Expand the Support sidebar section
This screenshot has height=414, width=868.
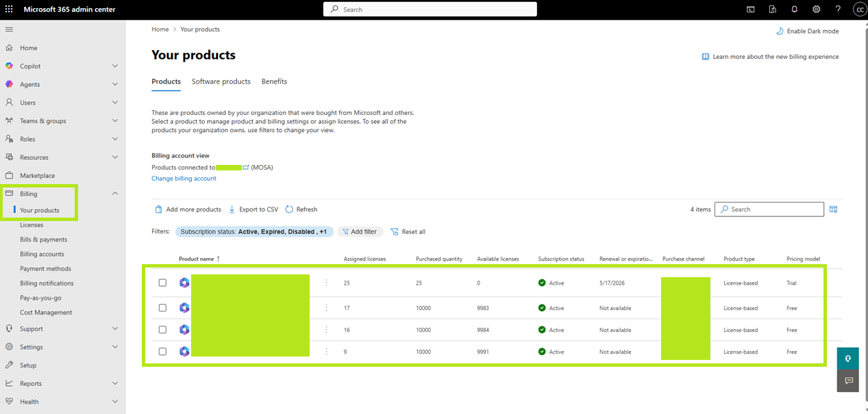[x=115, y=329]
